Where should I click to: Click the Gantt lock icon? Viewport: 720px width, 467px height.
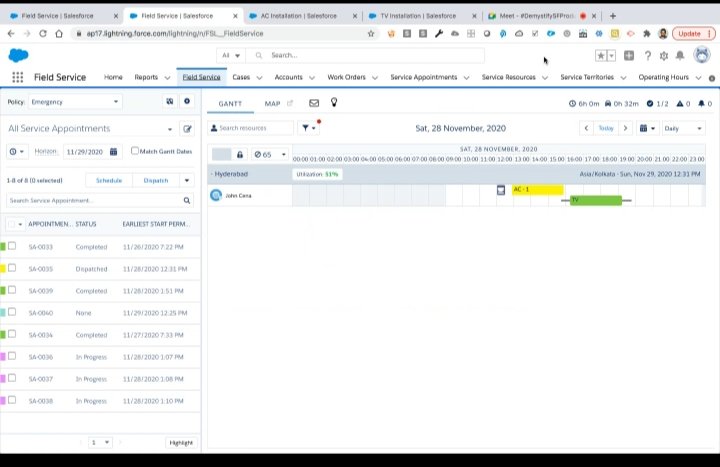[x=240, y=155]
